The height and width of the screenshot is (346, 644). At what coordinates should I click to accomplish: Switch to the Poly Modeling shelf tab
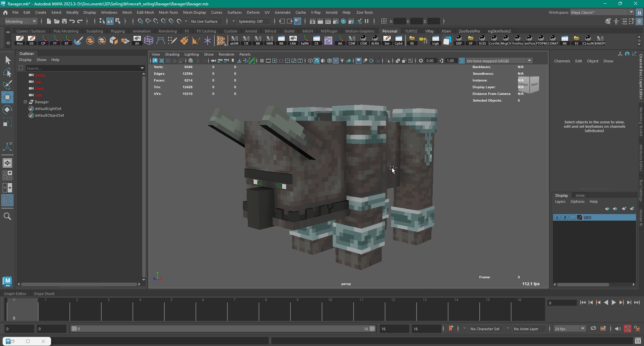(x=66, y=31)
